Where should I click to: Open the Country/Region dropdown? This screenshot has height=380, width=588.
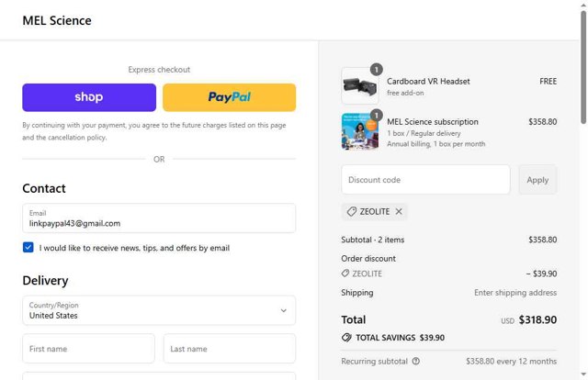pyautogui.click(x=159, y=310)
